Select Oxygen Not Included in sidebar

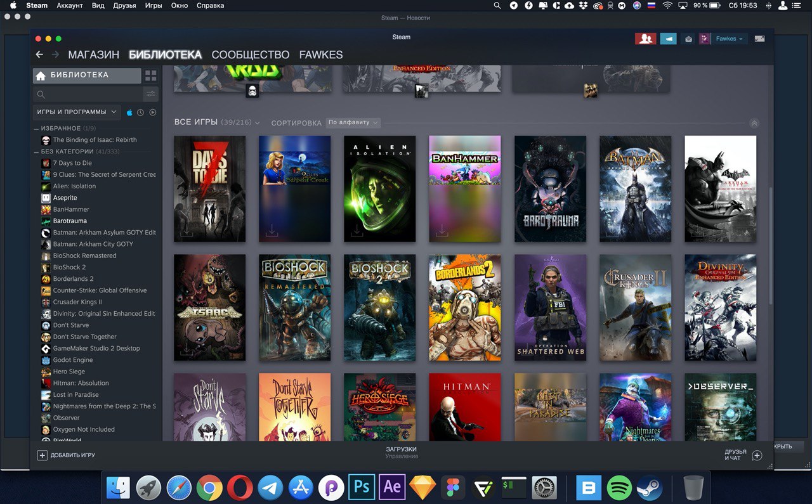point(84,429)
